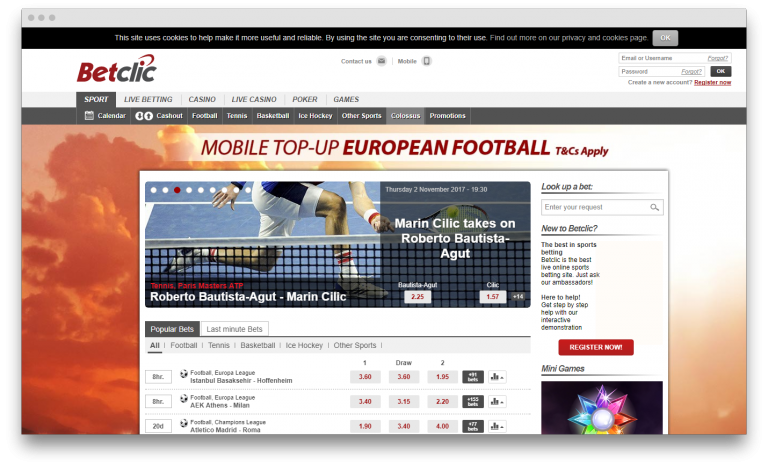Select the fourth carousel dot
Viewport: 768px width, 472px height.
[189, 190]
